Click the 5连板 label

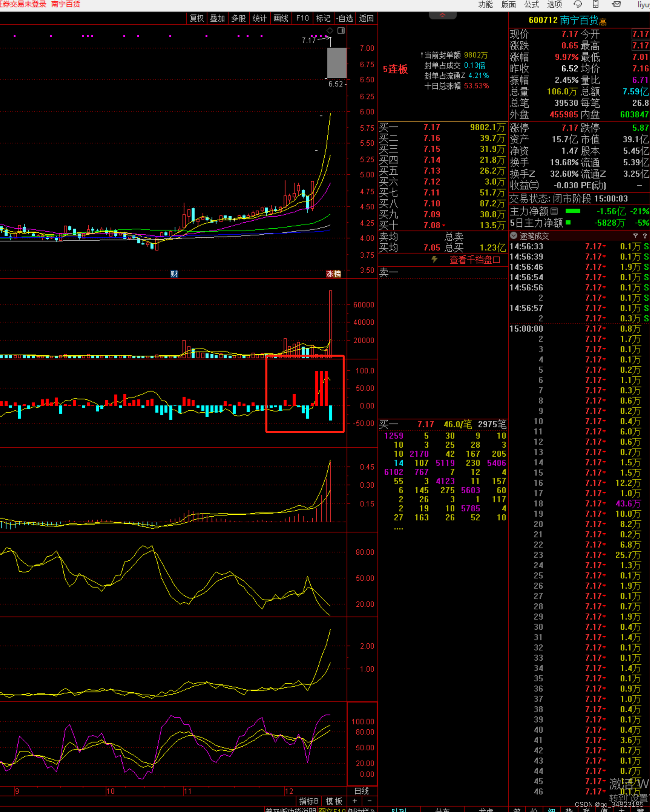[395, 69]
